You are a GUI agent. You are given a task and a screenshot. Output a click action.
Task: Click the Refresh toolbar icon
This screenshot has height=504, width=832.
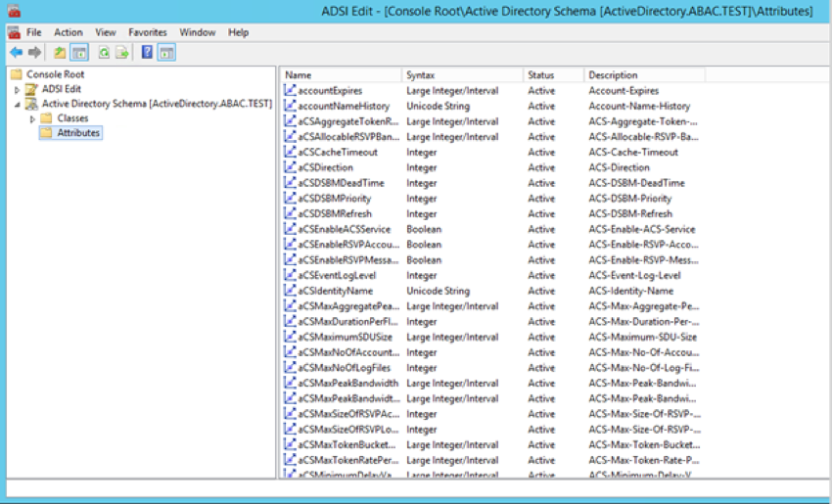(104, 53)
